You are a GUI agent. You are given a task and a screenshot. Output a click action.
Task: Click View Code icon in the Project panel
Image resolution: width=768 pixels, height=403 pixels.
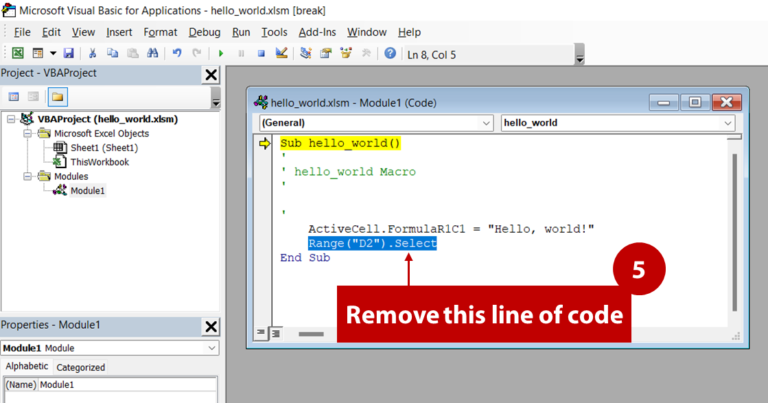[x=14, y=97]
